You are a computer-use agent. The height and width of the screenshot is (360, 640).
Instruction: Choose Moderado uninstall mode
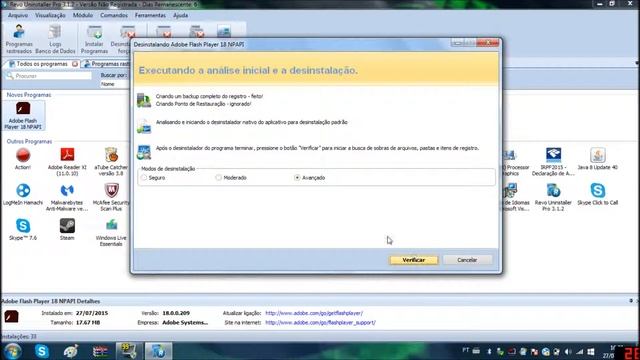tap(231, 178)
